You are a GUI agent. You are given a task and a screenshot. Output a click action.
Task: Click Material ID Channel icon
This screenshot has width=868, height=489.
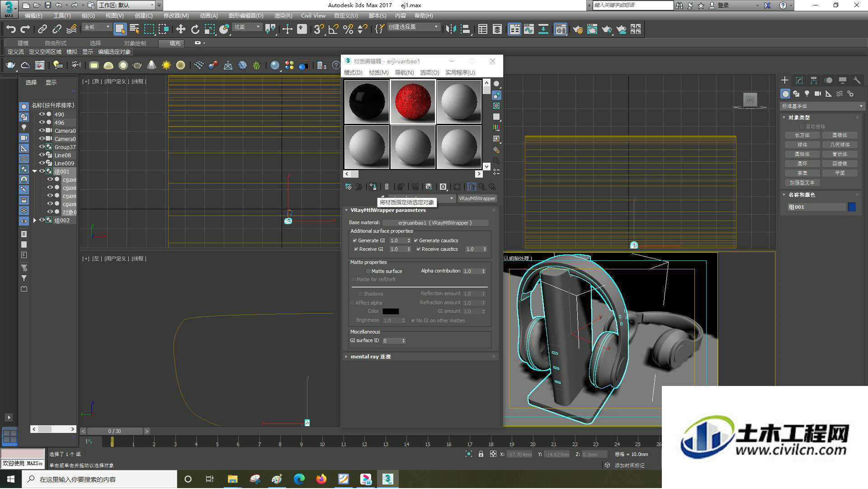(x=443, y=187)
